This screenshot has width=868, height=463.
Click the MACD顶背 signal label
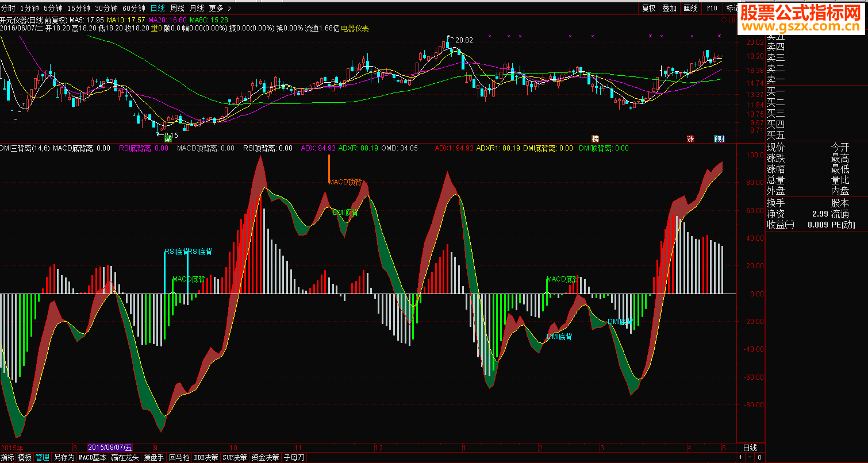[345, 182]
